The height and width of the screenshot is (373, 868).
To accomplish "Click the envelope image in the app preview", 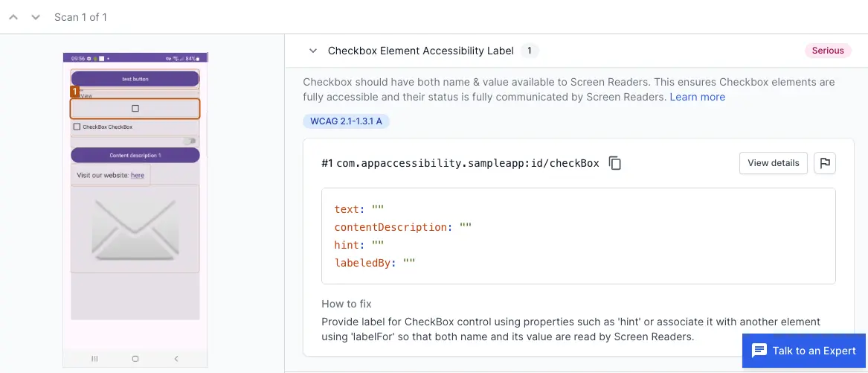I will click(x=135, y=229).
